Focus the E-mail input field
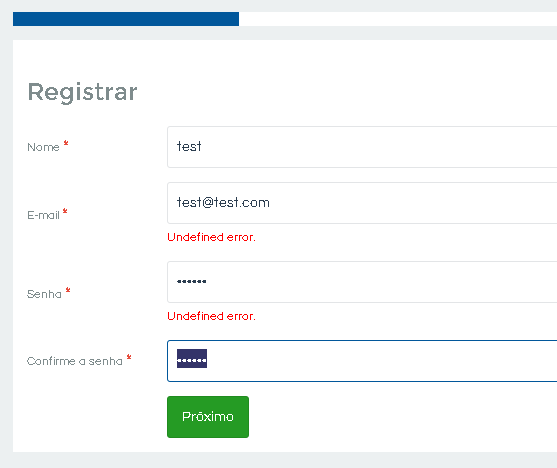Image resolution: width=557 pixels, height=468 pixels. point(362,203)
